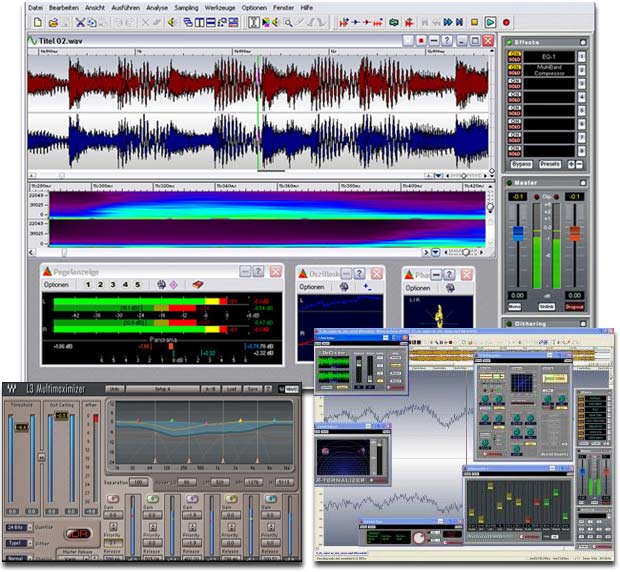This screenshot has width=620, height=572.
Task: Click the Undo button in L3 Multimaximizer
Action: 114,389
